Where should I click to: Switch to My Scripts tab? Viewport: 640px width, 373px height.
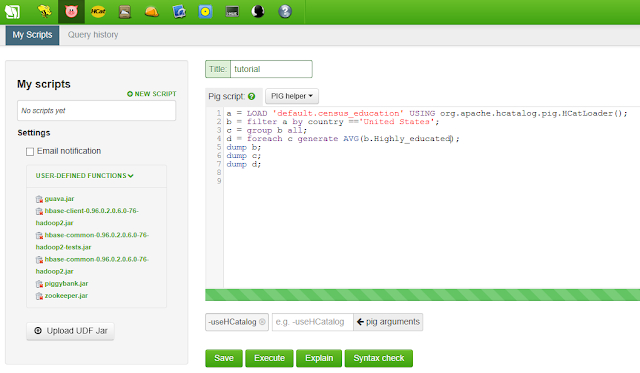(x=32, y=35)
